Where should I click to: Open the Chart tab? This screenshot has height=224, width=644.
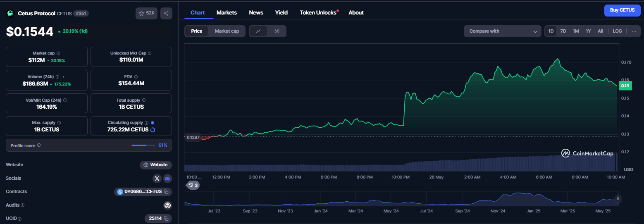[x=198, y=12]
